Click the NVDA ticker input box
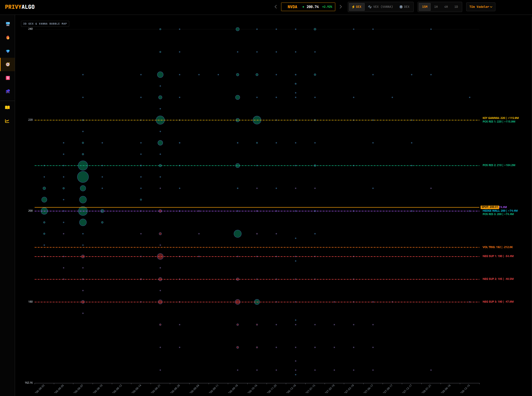Screen dimensions: 532x396 pos(308,7)
